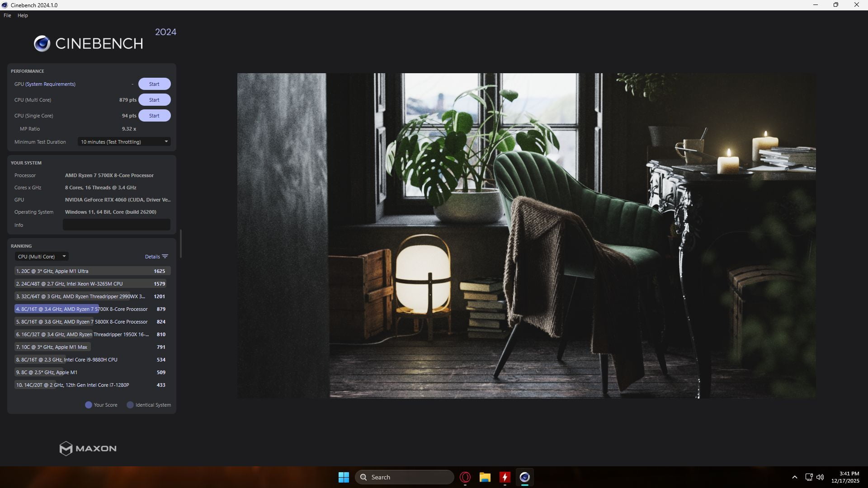Select the Intel Xeon W-3265M ranking row
The image size is (868, 488).
[x=92, y=284]
